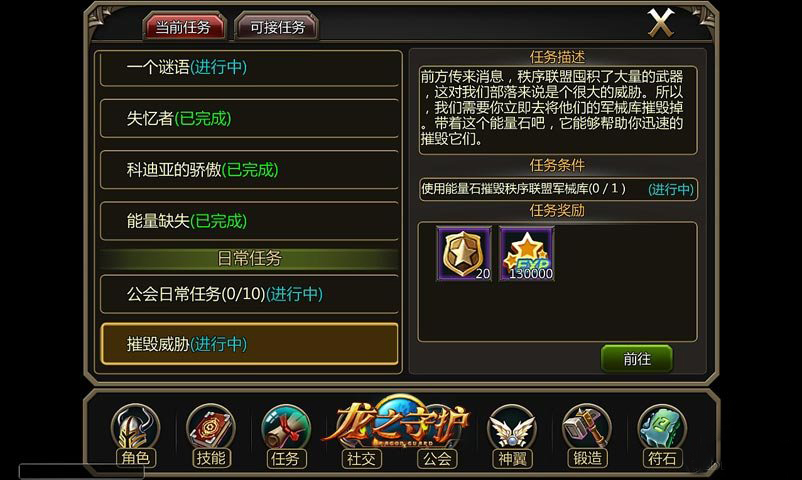Click the green 前往 button
The width and height of the screenshot is (802, 480).
637,359
